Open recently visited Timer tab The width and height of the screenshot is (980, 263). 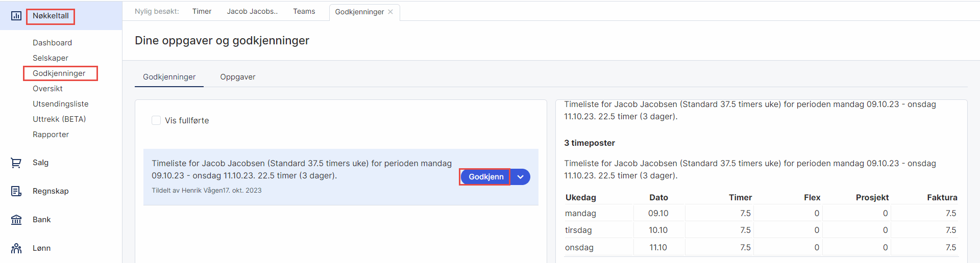pos(202,11)
